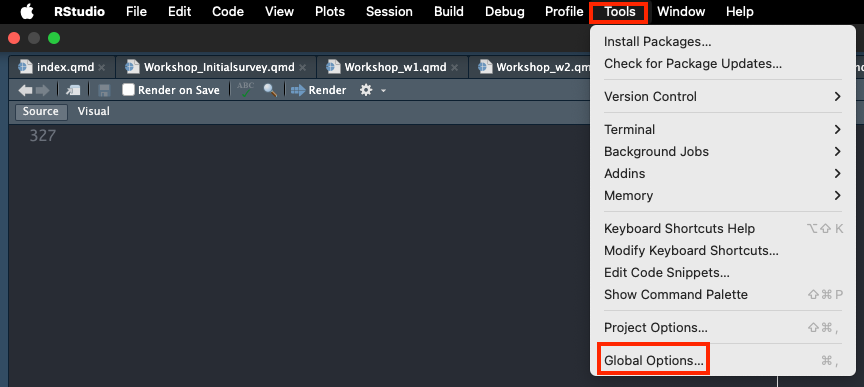Click line 327 in the editor

click(42, 136)
